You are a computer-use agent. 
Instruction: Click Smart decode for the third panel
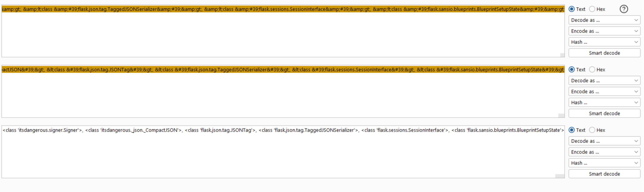point(604,174)
